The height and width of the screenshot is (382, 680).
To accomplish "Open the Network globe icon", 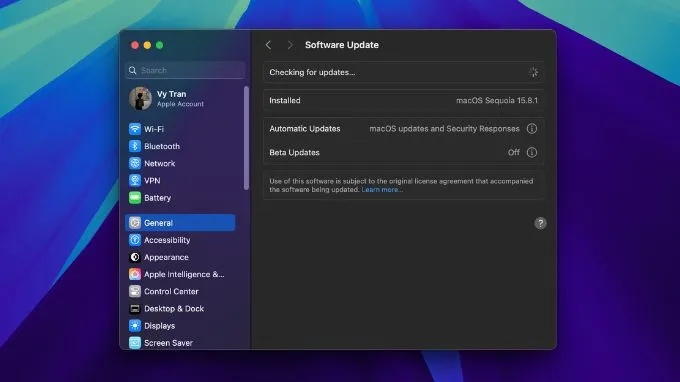I will click(x=135, y=163).
